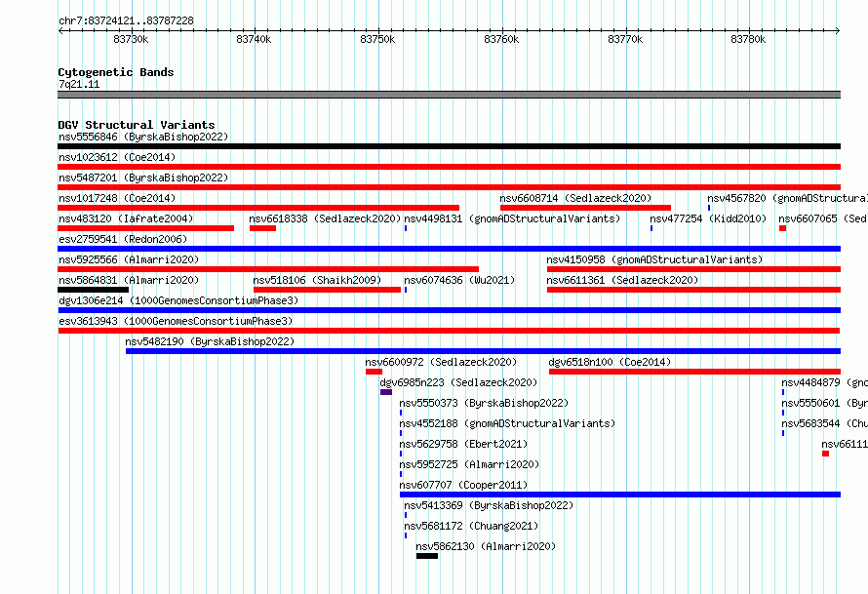Click the red nsv6608714 variant bar

tap(586, 208)
